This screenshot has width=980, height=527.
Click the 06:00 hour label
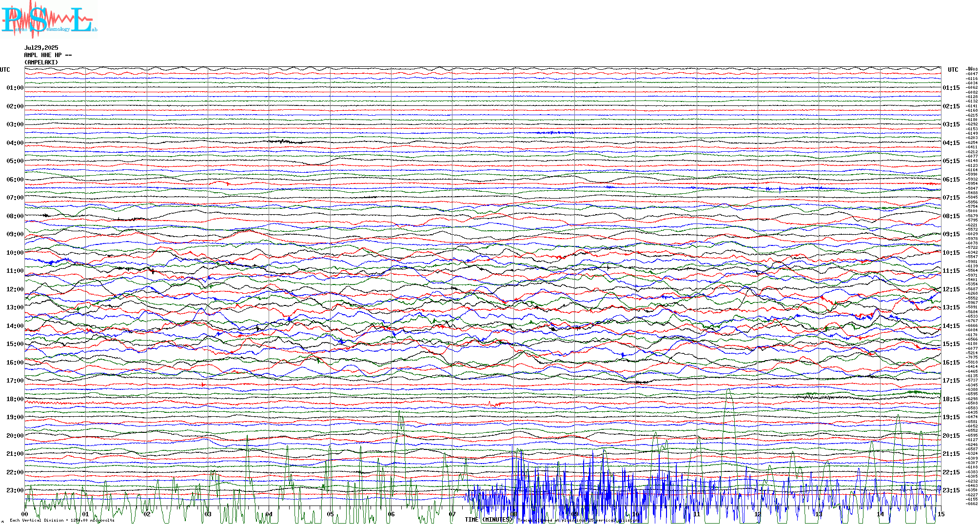15,180
